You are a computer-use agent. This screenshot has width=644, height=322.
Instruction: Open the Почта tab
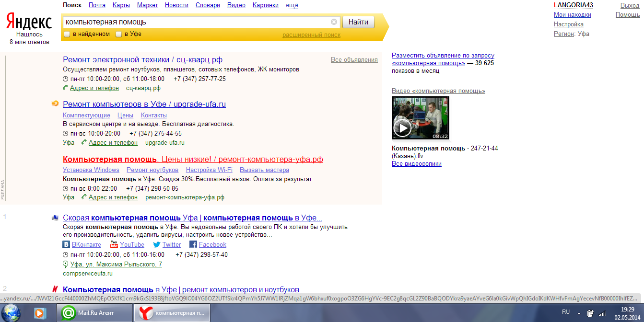(97, 5)
